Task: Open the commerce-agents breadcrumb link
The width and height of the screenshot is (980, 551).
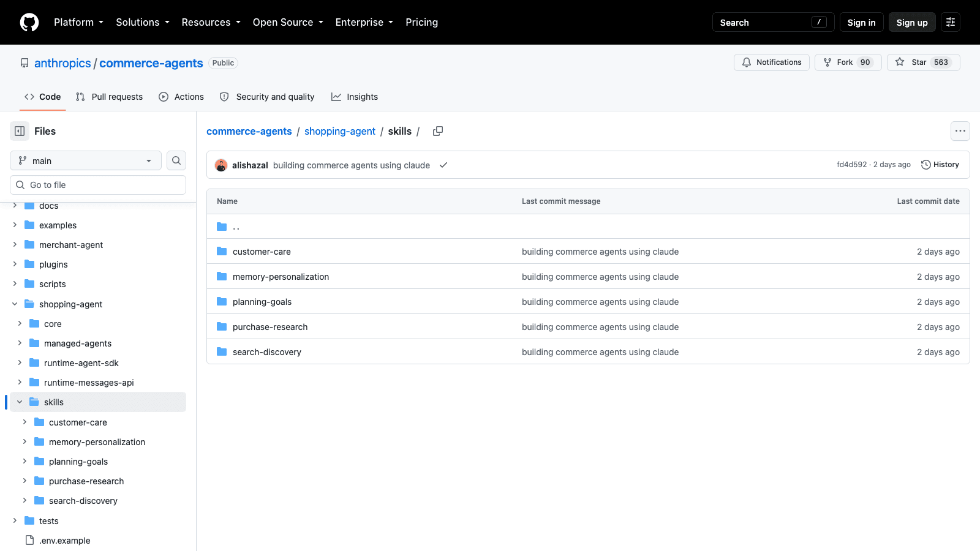Action: pyautogui.click(x=249, y=131)
